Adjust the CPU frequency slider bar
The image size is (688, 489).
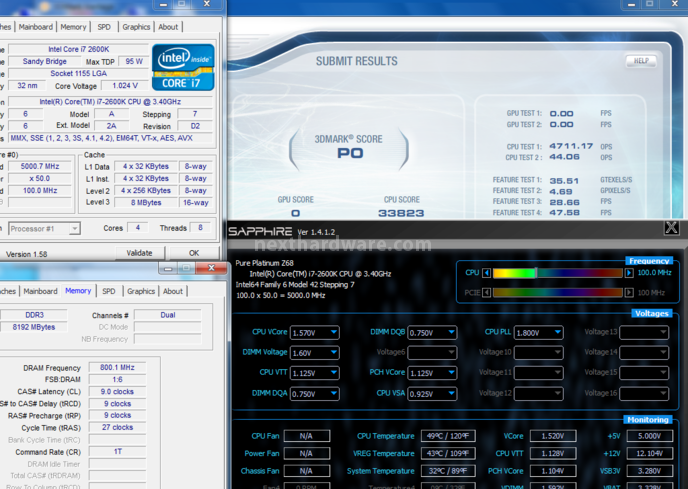558,273
